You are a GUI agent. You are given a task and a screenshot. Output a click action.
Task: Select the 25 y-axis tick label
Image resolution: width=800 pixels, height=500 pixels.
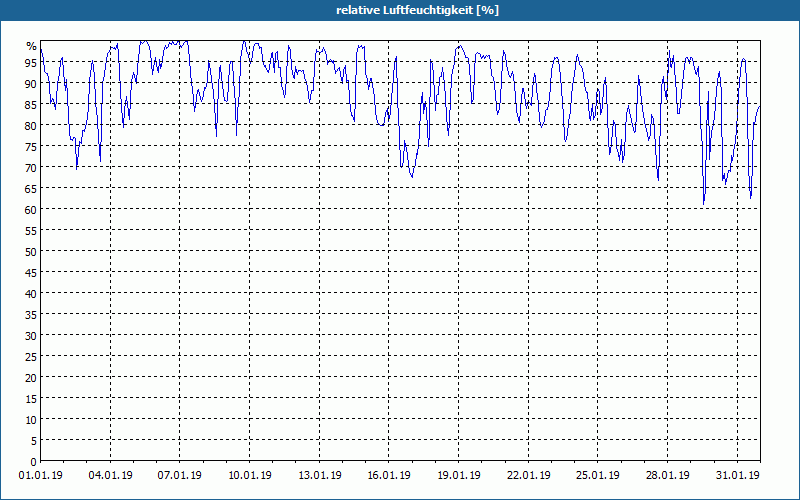click(32, 357)
